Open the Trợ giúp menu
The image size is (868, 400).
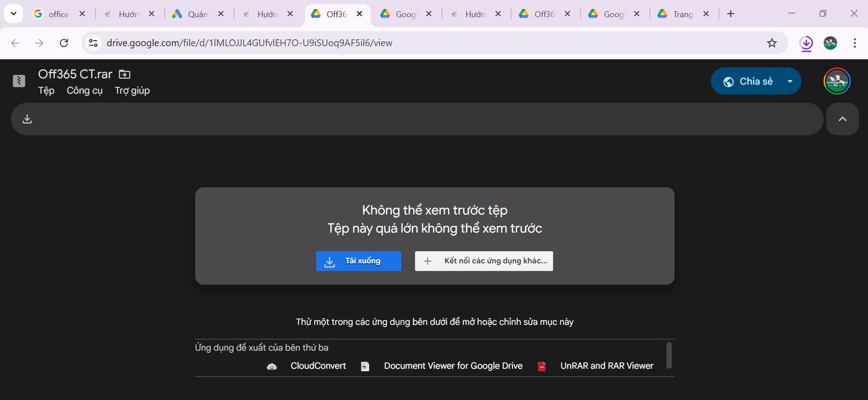132,90
